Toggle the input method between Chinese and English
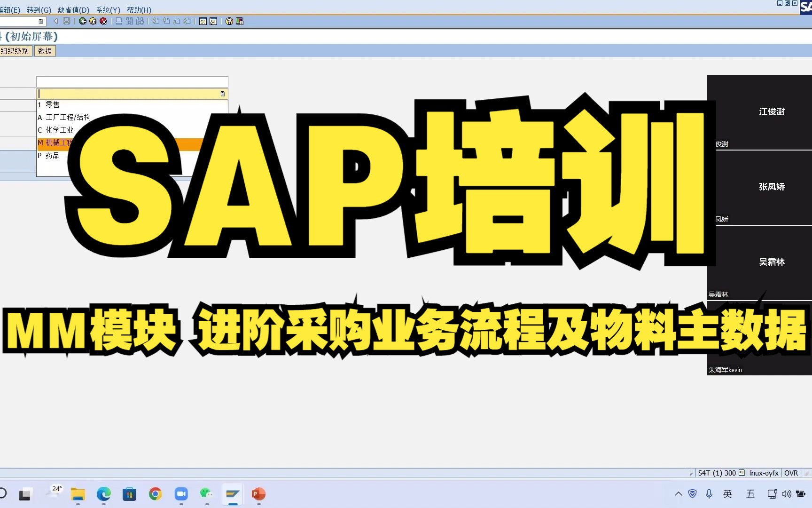 coord(728,494)
